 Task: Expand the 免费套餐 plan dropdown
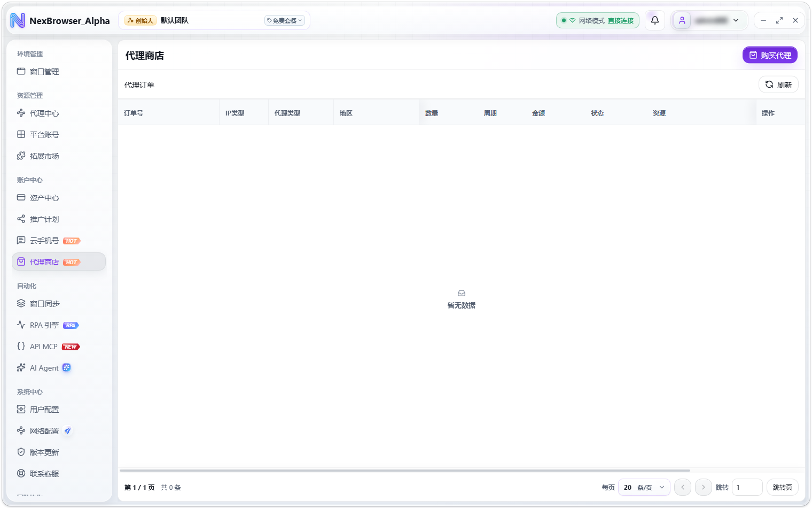pyautogui.click(x=285, y=20)
